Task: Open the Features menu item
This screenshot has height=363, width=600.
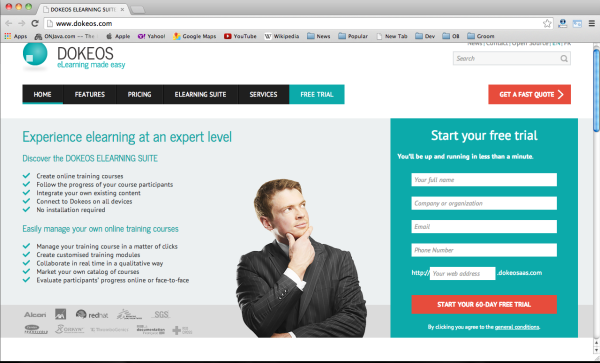Action: tap(90, 94)
